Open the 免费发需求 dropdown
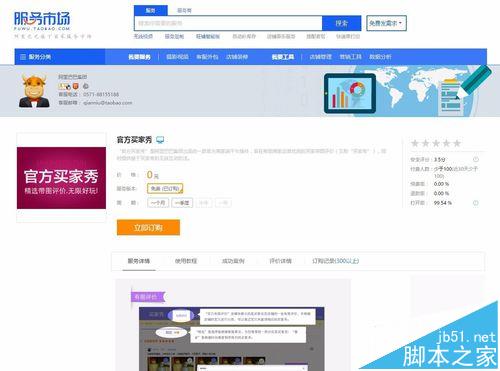The width and height of the screenshot is (500, 371). 386,23
